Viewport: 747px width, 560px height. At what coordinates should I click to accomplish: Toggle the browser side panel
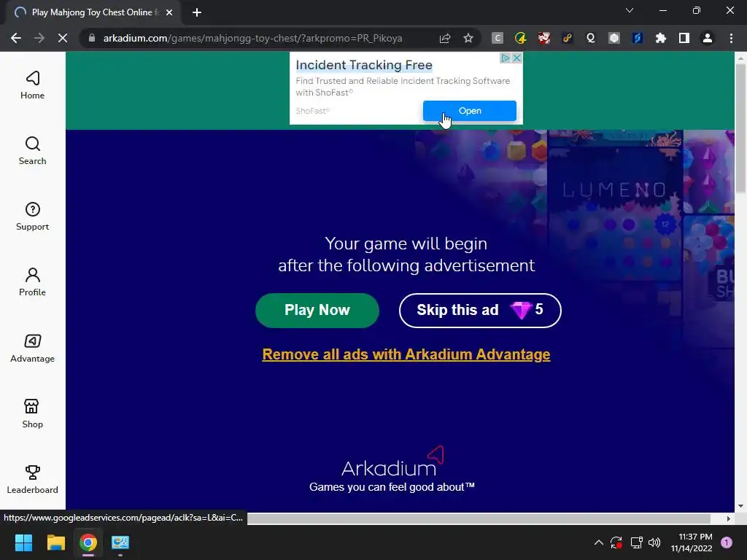click(684, 38)
